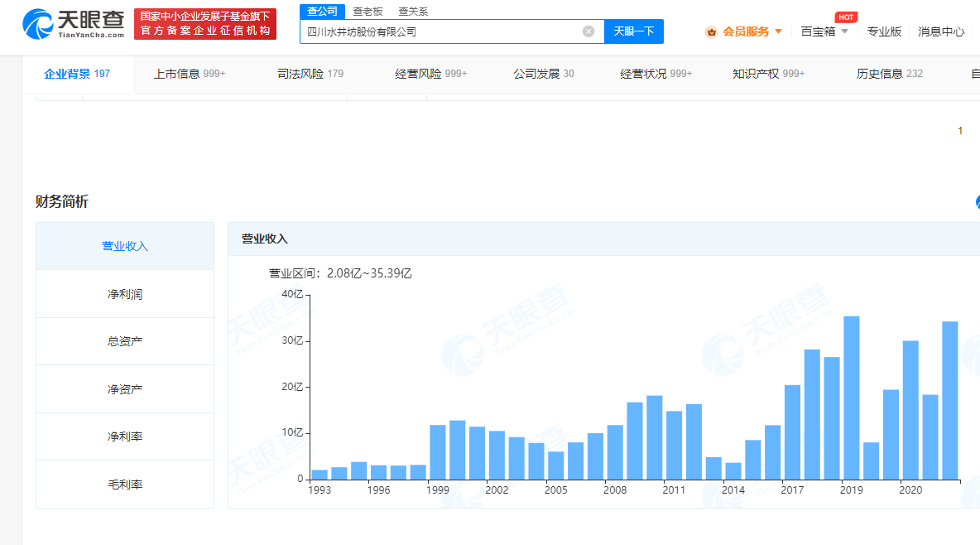980x545 pixels.
Task: Click the 2017 revenue bar in chart
Action: [x=792, y=432]
